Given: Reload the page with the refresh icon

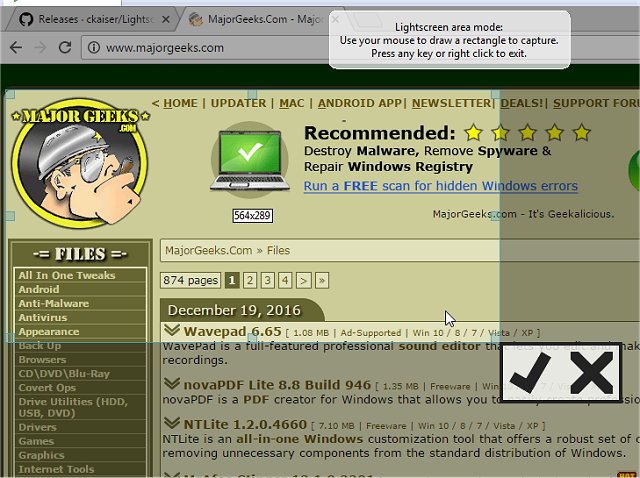Looking at the screenshot, I should [x=65, y=47].
